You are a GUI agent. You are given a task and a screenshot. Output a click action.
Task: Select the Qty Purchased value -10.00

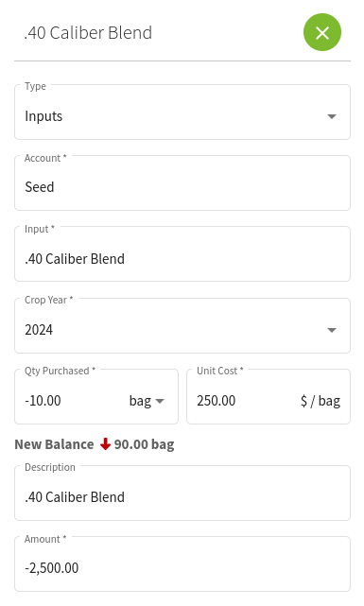[x=43, y=401]
